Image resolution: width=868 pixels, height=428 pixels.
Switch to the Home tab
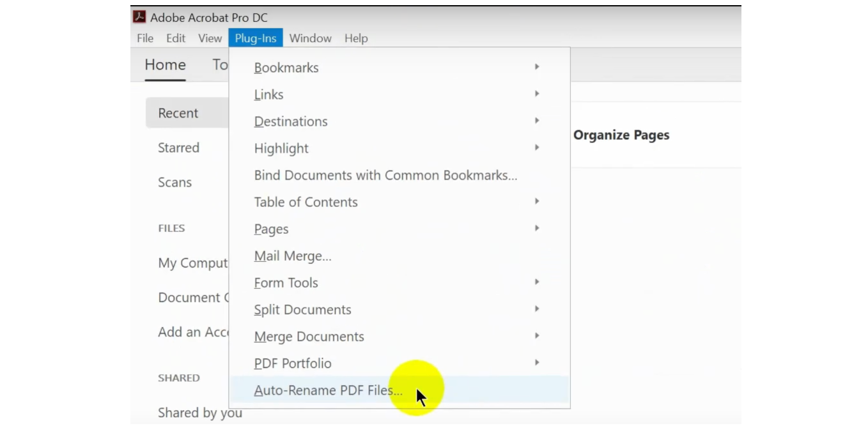165,65
